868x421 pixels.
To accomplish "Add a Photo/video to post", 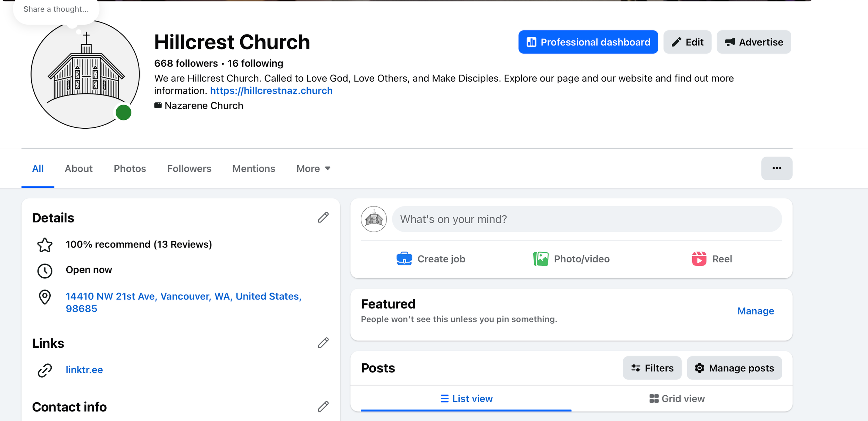I will [571, 259].
